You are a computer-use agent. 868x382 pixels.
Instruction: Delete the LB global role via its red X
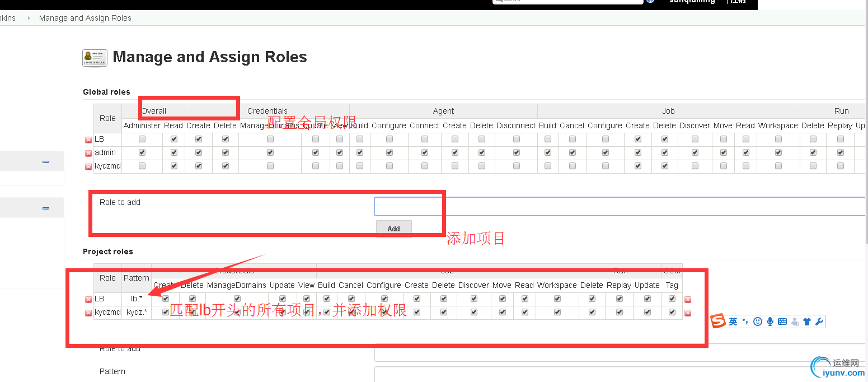point(88,139)
